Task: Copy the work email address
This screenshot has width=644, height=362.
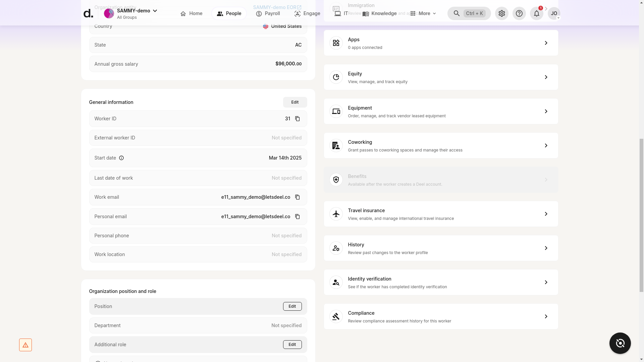Action: (x=298, y=197)
